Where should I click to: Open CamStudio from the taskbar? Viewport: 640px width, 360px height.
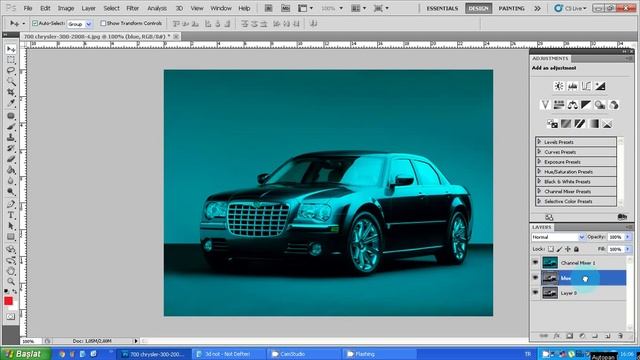pos(304,354)
